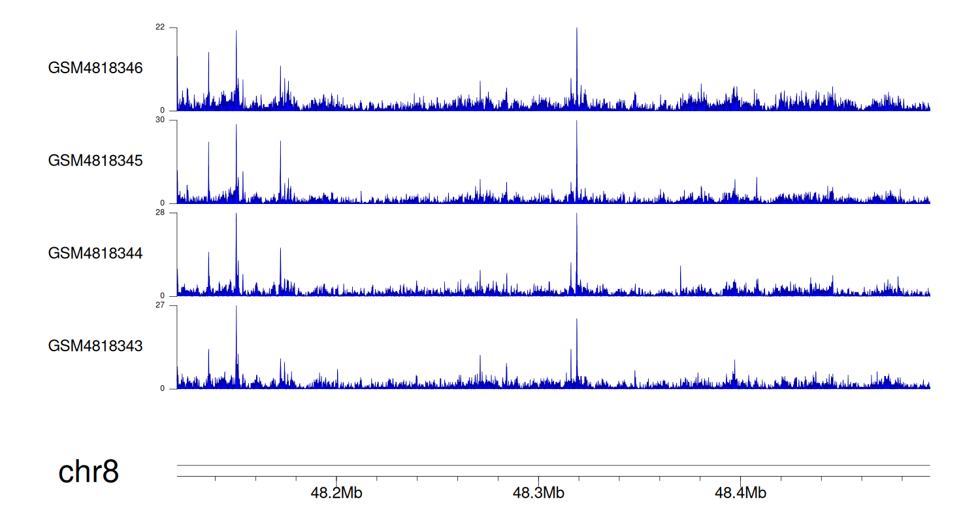Click the chr8 ideogram bar above the axis

pyautogui.click(x=553, y=466)
